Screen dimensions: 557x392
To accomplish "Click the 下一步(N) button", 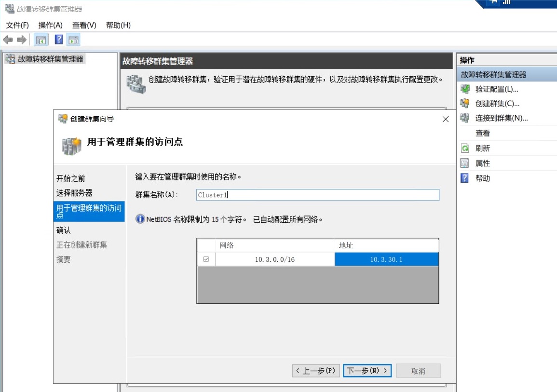I will click(x=367, y=371).
